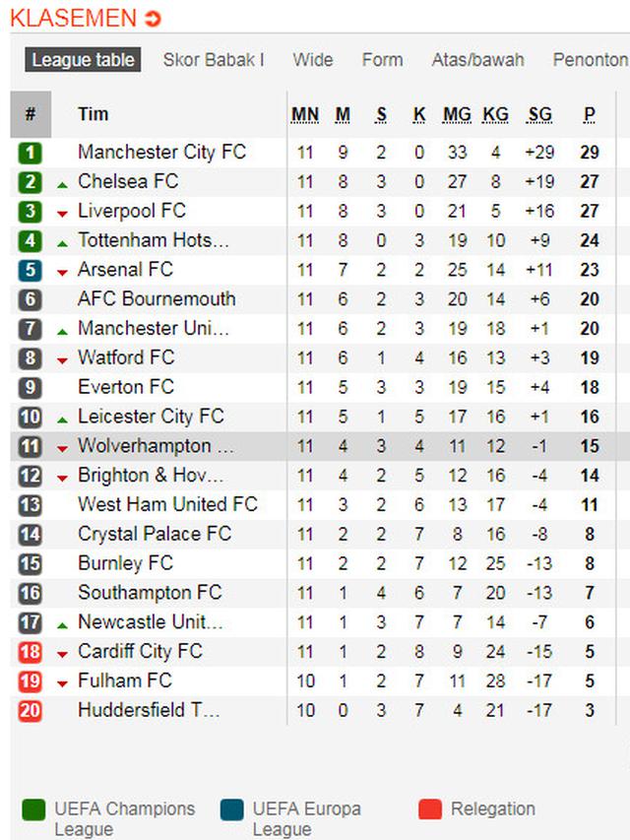Switch to the Form tab
The width and height of the screenshot is (630, 840).
tap(382, 60)
